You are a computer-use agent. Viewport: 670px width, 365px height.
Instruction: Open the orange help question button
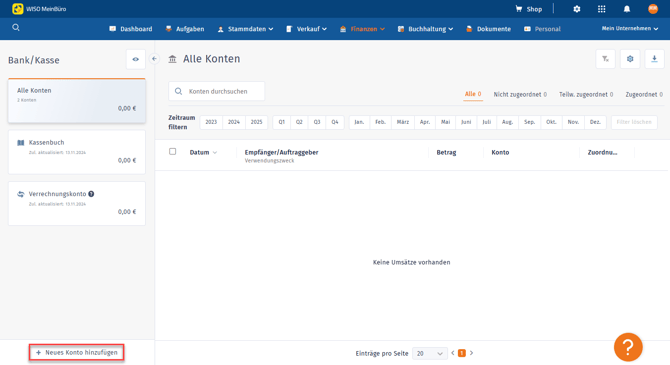point(628,347)
